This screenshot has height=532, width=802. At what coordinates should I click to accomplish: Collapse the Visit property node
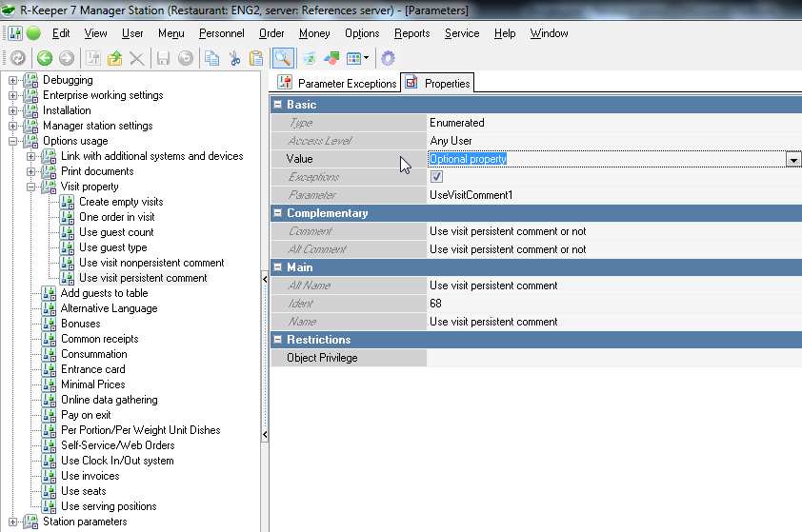pyautogui.click(x=31, y=187)
